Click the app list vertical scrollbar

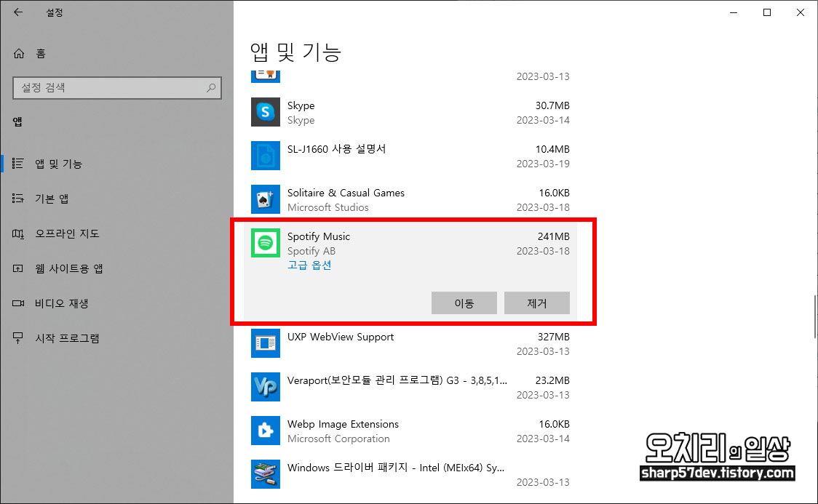coord(815,317)
